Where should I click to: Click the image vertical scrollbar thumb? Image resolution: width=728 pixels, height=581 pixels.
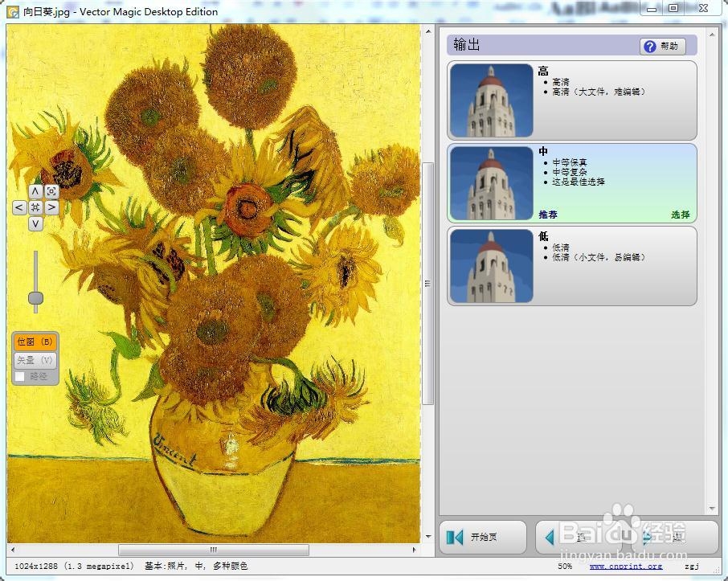pos(428,284)
